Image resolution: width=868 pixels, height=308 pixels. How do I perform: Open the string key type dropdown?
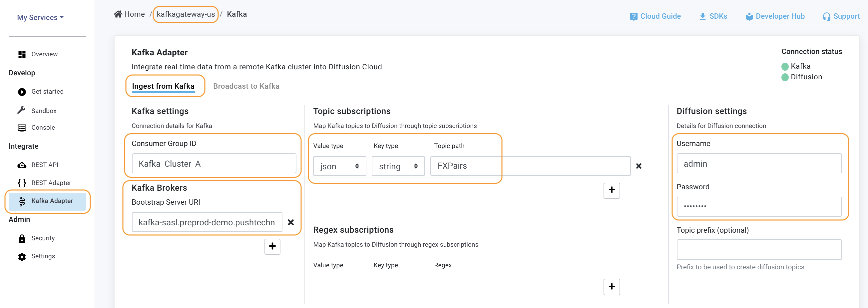point(398,166)
